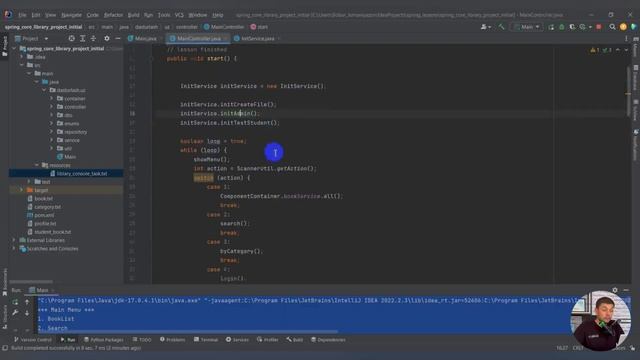Open the File menu
Image resolution: width=640 pixels, height=360 pixels.
[x=22, y=15]
